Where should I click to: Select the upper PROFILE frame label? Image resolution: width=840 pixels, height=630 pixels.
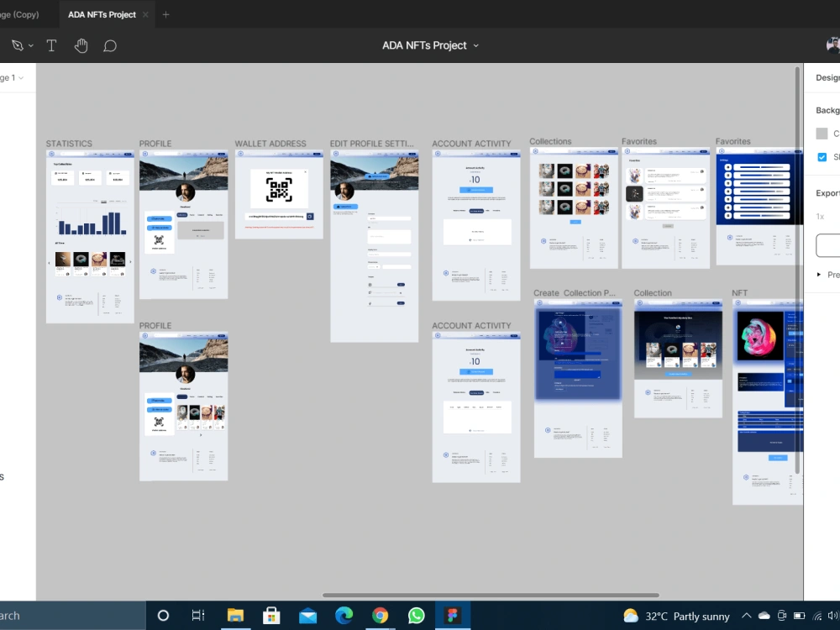[x=155, y=144]
